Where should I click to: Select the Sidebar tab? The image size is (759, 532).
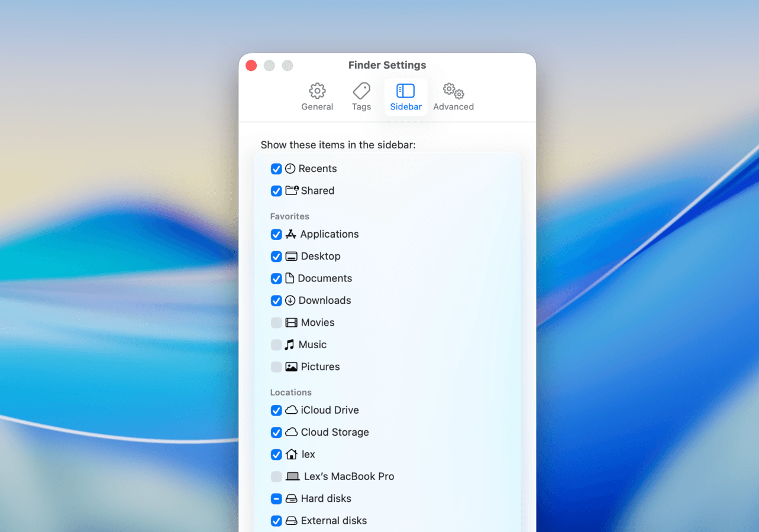pyautogui.click(x=406, y=96)
